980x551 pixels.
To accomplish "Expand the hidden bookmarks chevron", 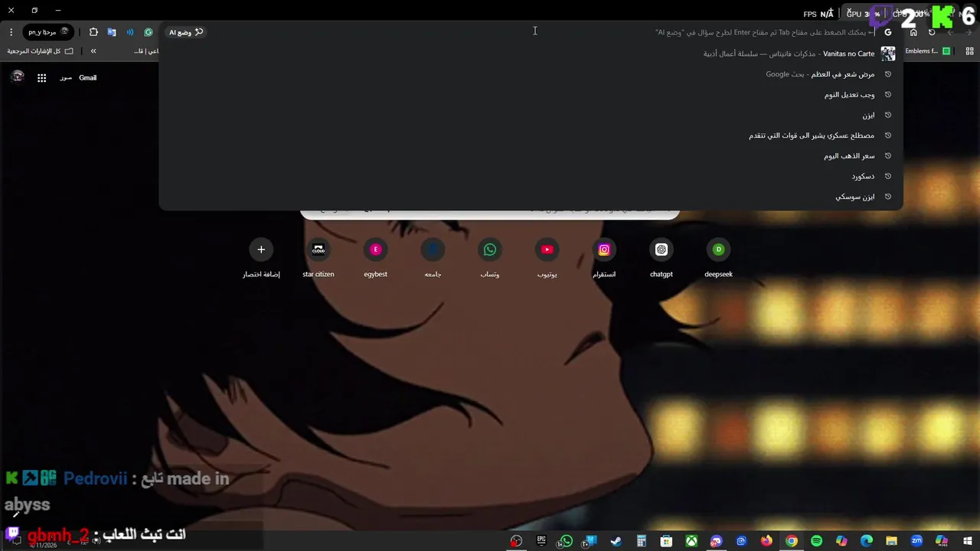I will click(93, 51).
